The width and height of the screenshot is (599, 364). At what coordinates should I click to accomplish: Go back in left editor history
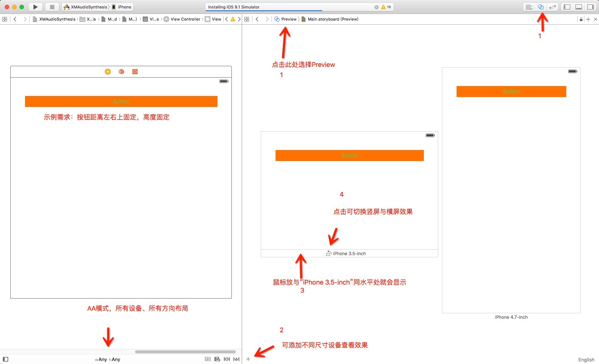[15, 19]
